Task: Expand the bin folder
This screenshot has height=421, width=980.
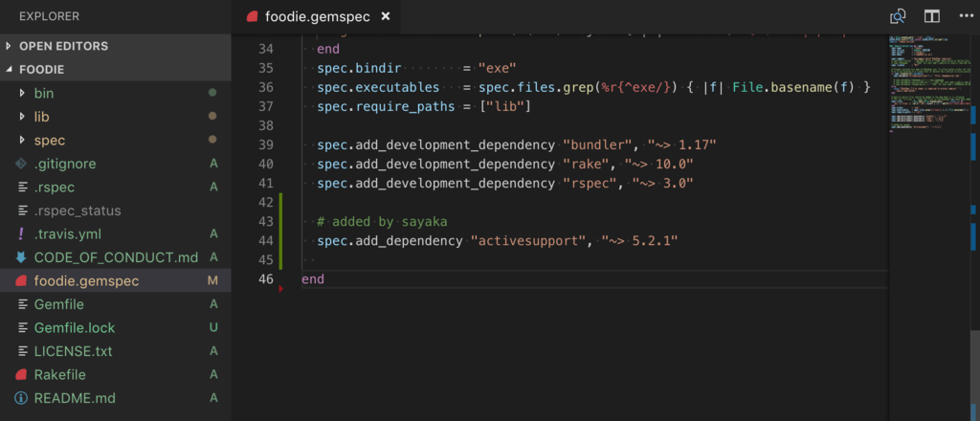Action: [43, 93]
